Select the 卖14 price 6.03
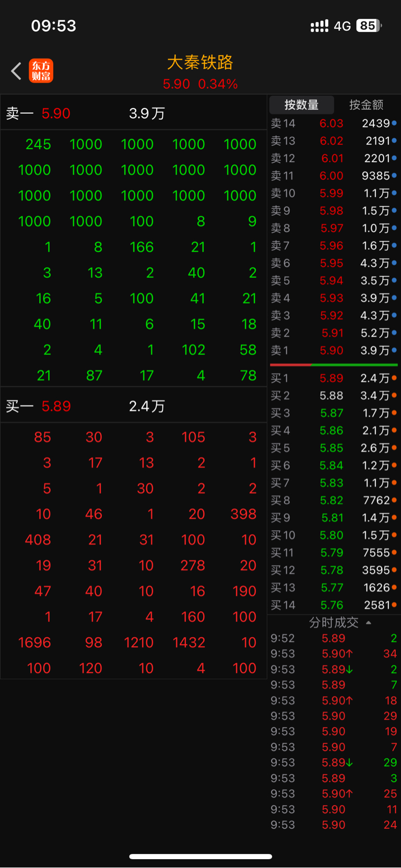The image size is (401, 868). coord(332,123)
